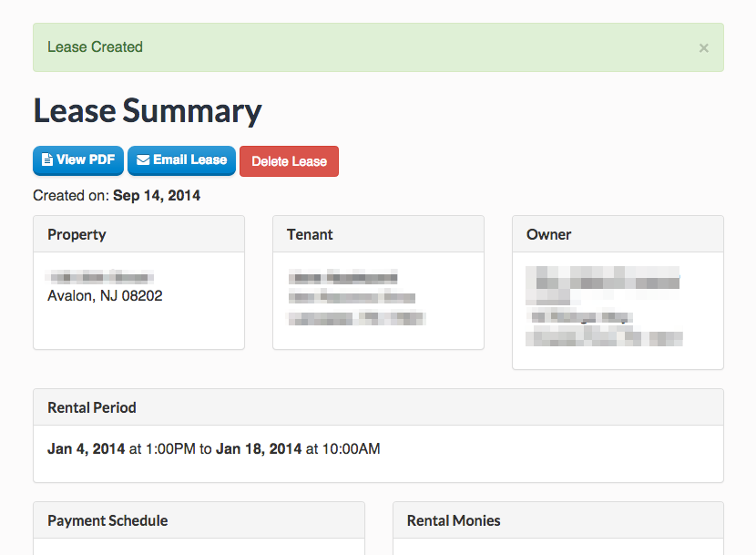Click the Lease Summary page heading

click(148, 111)
